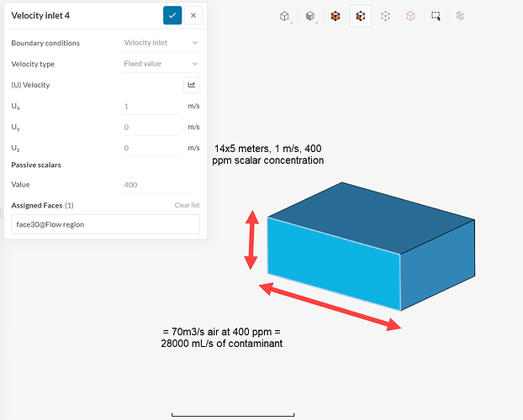The height and width of the screenshot is (420, 523).
Task: Edit the Ux velocity field
Action: tap(151, 107)
